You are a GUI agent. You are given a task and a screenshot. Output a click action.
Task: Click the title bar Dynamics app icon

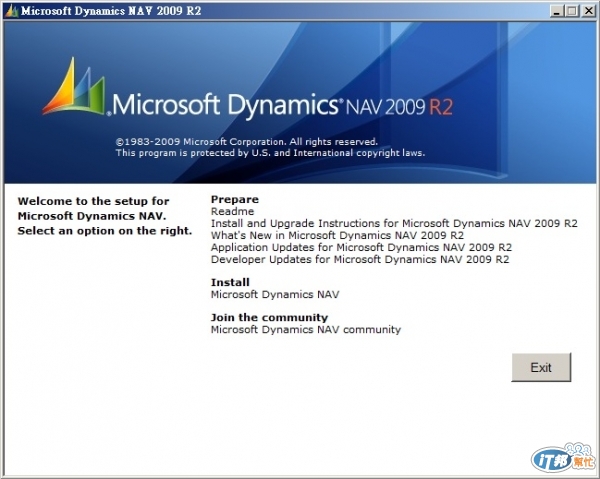point(11,11)
